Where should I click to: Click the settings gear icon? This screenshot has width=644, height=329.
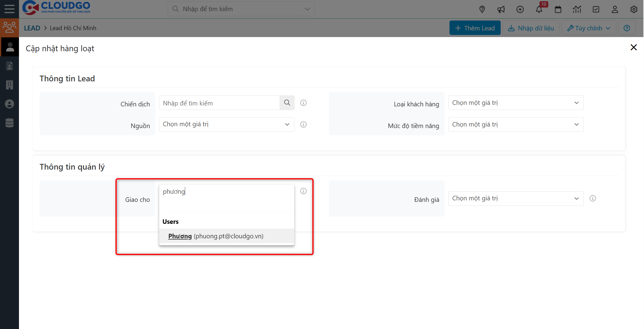tap(634, 9)
